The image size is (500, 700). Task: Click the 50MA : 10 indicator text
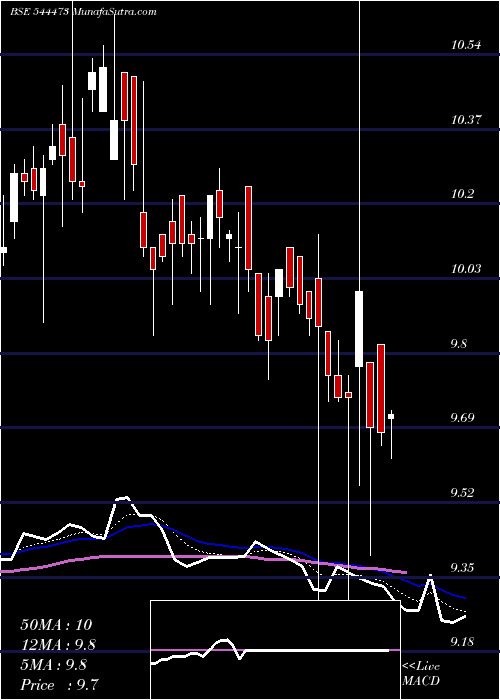[x=56, y=625]
